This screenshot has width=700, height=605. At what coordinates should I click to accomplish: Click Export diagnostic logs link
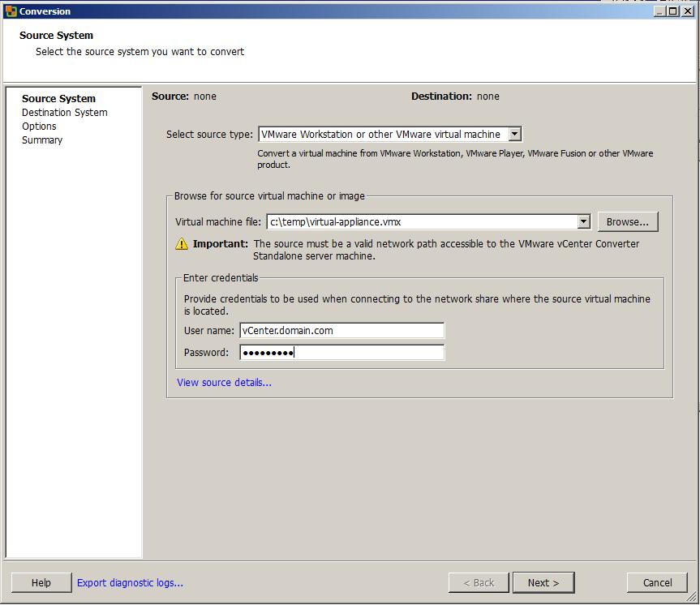(129, 582)
